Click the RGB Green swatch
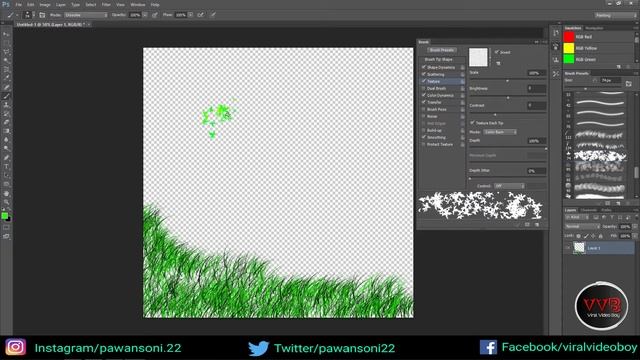 pyautogui.click(x=569, y=59)
